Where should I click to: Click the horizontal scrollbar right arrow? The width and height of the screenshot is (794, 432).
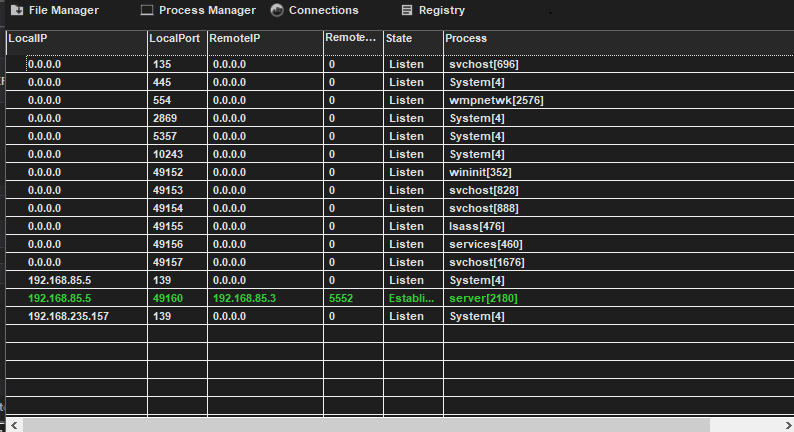(786, 425)
